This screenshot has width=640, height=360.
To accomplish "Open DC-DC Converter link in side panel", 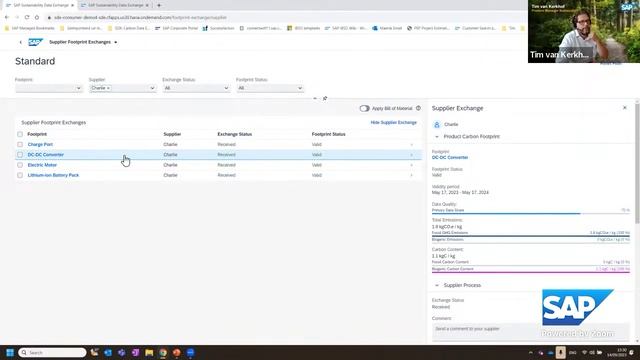I will coord(450,158).
